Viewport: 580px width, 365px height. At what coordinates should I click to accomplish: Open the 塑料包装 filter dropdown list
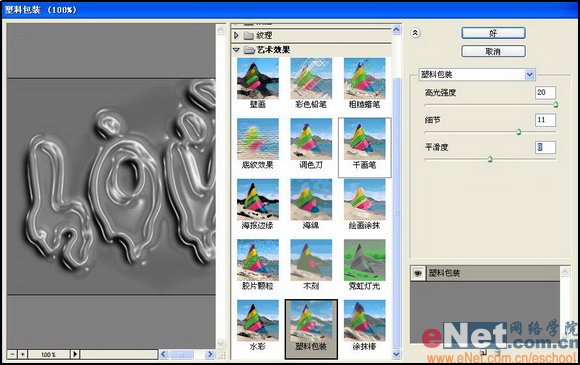tap(529, 74)
